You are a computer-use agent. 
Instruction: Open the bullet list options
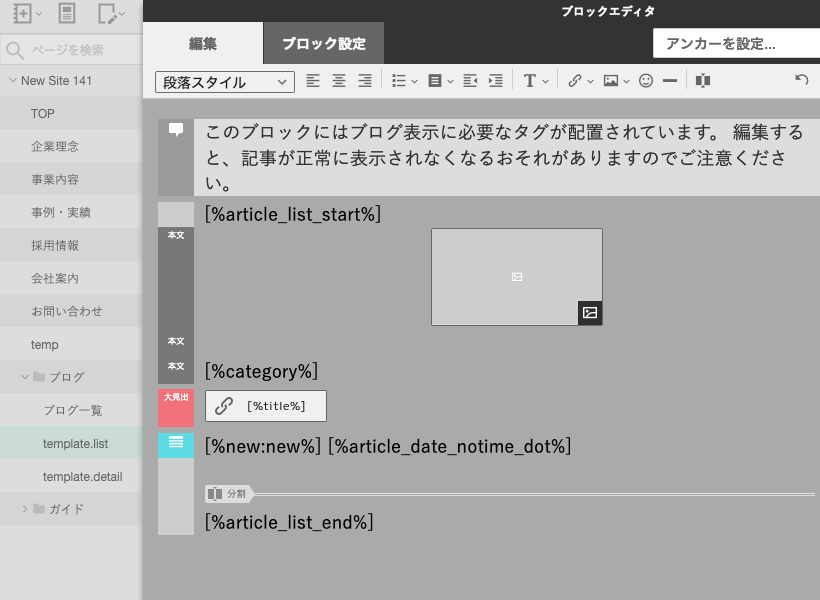click(x=404, y=81)
